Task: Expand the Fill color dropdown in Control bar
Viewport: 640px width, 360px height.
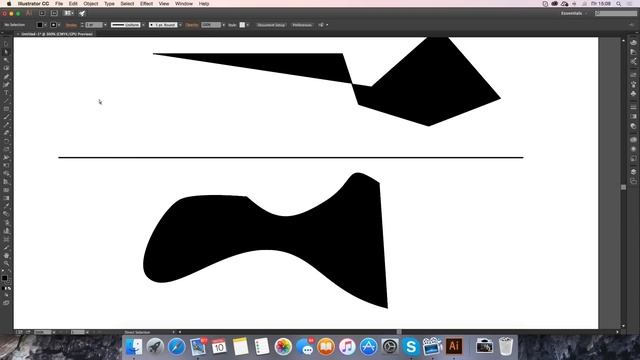Action: [x=45, y=25]
